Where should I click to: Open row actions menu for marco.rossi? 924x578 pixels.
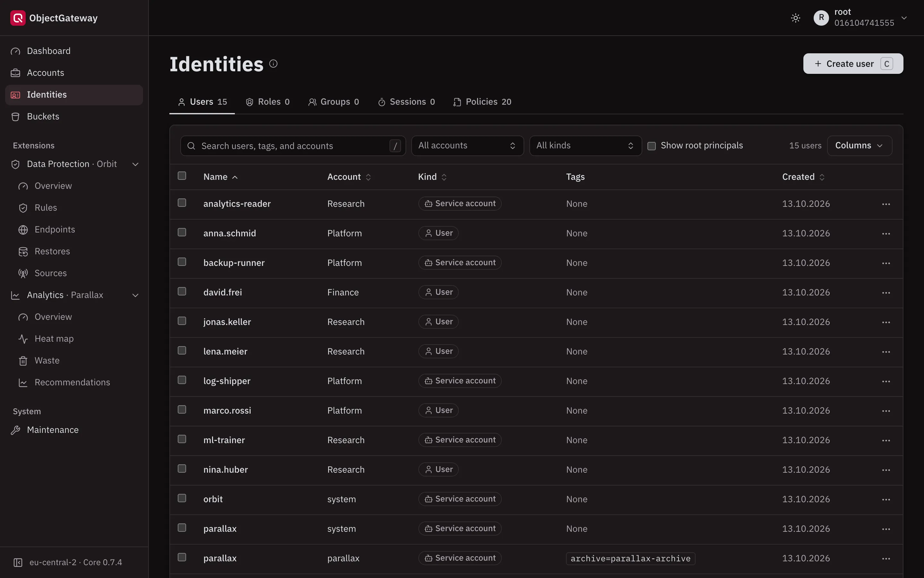(x=886, y=411)
